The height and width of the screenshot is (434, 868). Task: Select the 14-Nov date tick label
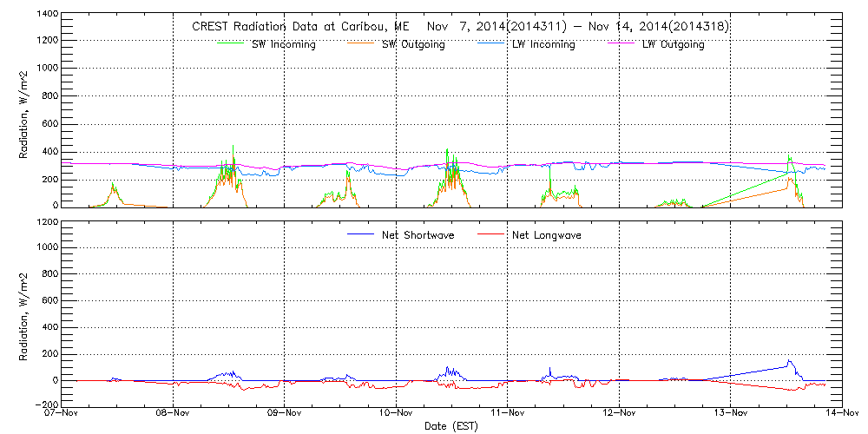841,413
